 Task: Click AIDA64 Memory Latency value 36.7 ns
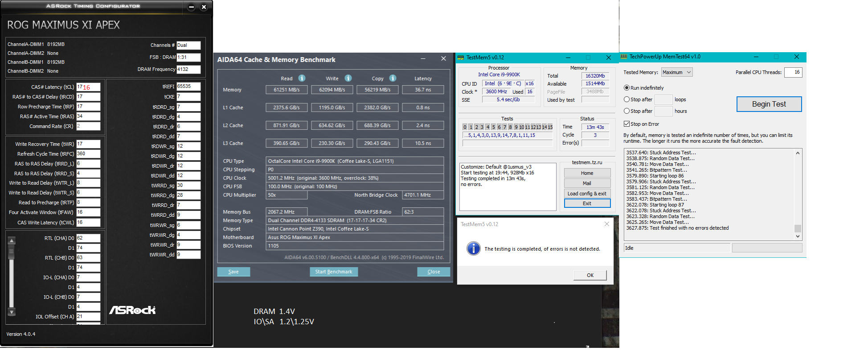[423, 90]
